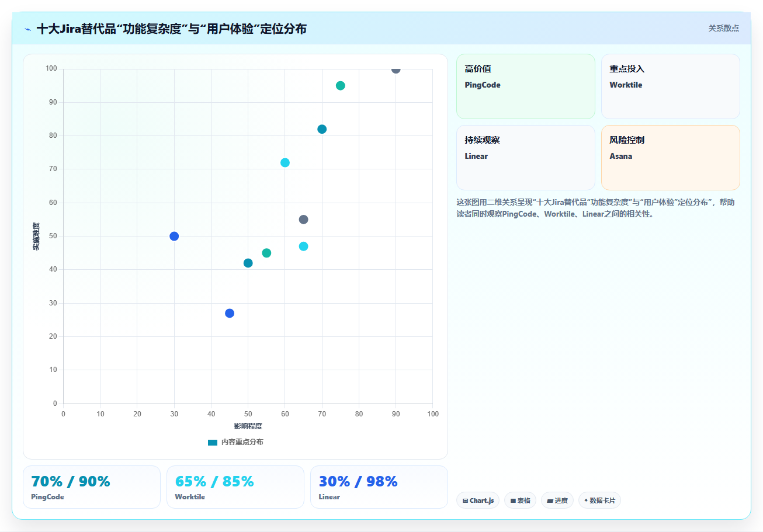
Task: Select the 关系散点 label in header
Action: click(724, 28)
